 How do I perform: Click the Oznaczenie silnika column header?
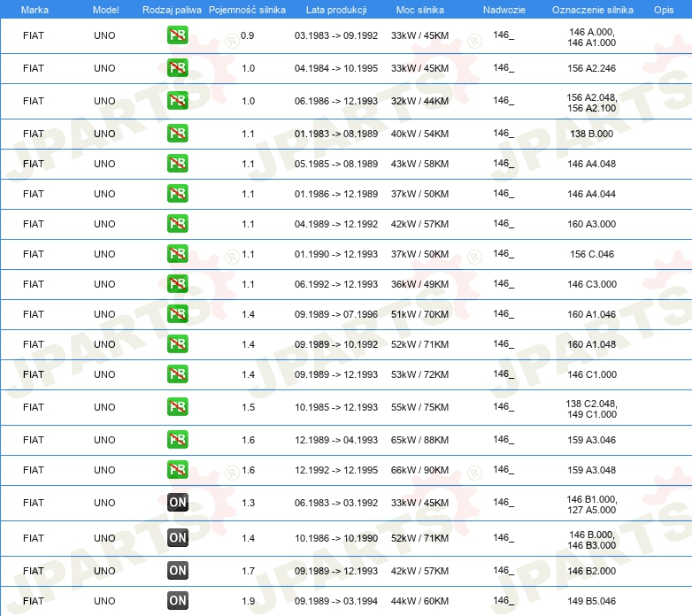[592, 9]
